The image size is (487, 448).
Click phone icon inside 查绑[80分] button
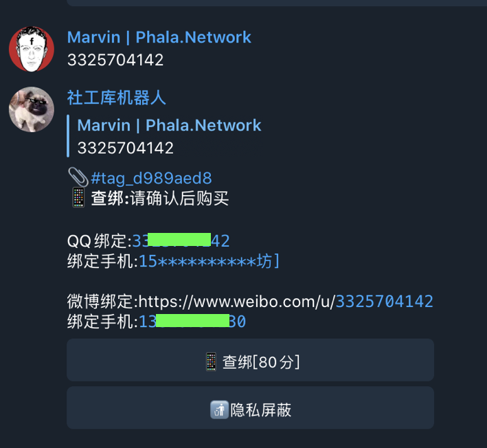tap(211, 361)
